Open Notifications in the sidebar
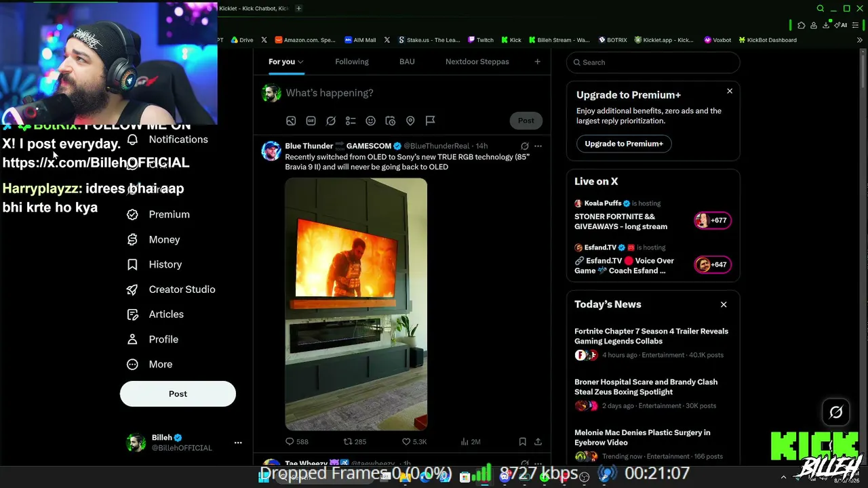 [168, 140]
